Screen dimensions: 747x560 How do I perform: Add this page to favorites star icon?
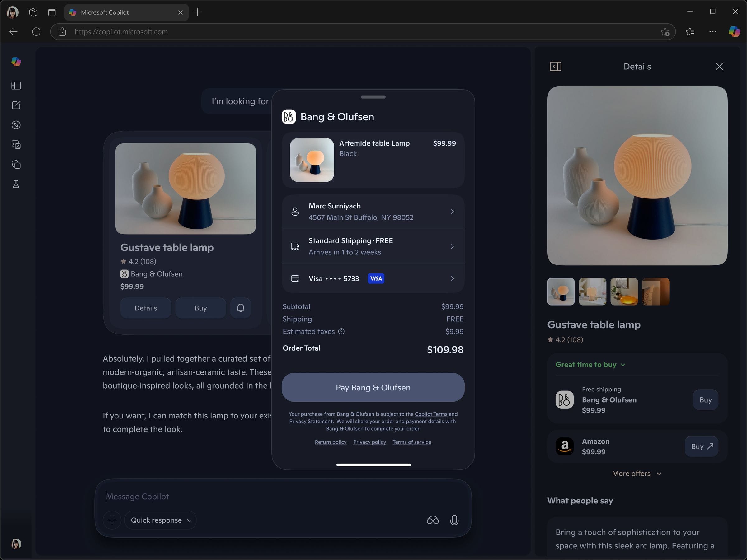665,32
